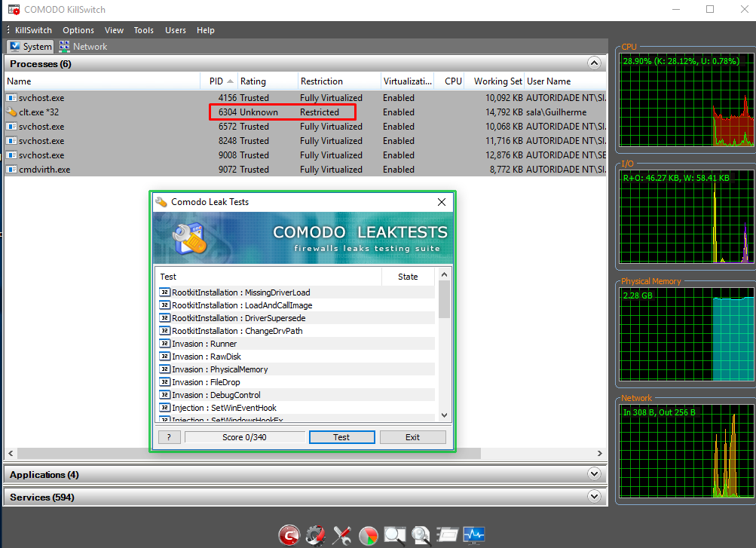Click the System tab checkmark icon
The image size is (756, 548).
[x=15, y=46]
